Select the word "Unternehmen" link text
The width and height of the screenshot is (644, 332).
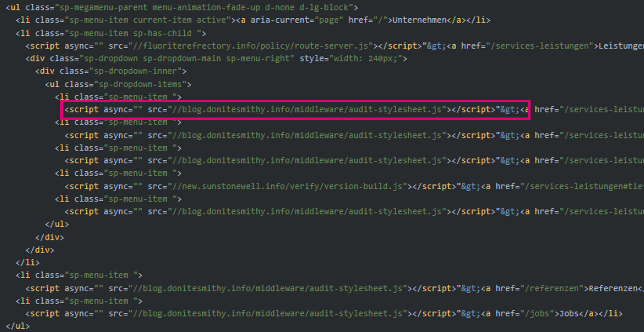pyautogui.click(x=420, y=20)
